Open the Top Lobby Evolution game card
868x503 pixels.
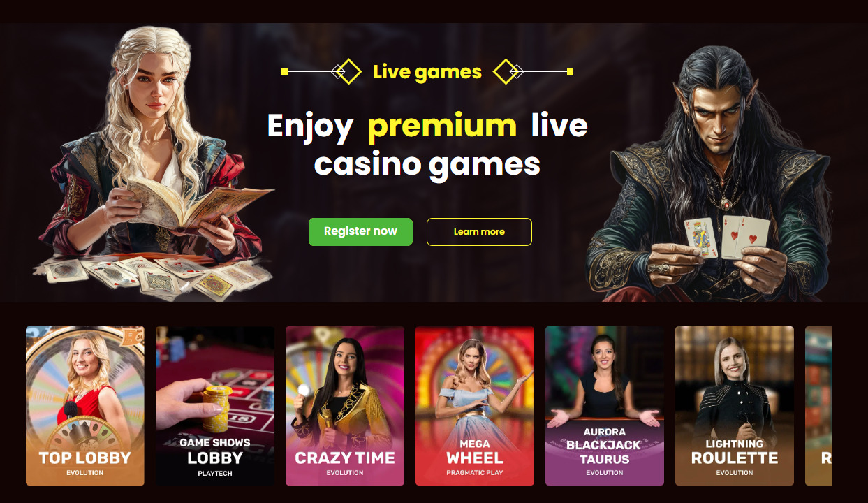coord(85,406)
